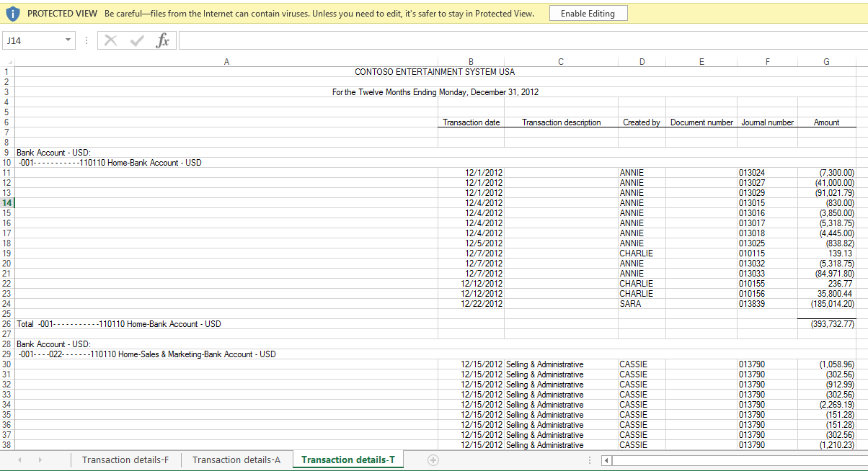Image resolution: width=868 pixels, height=471 pixels.
Task: Select column E header
Action: [701, 62]
